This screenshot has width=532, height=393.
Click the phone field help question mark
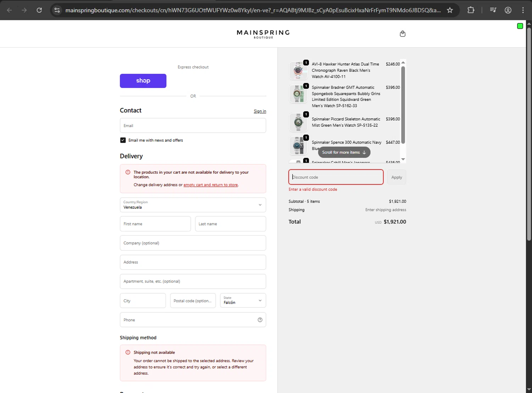tap(260, 320)
